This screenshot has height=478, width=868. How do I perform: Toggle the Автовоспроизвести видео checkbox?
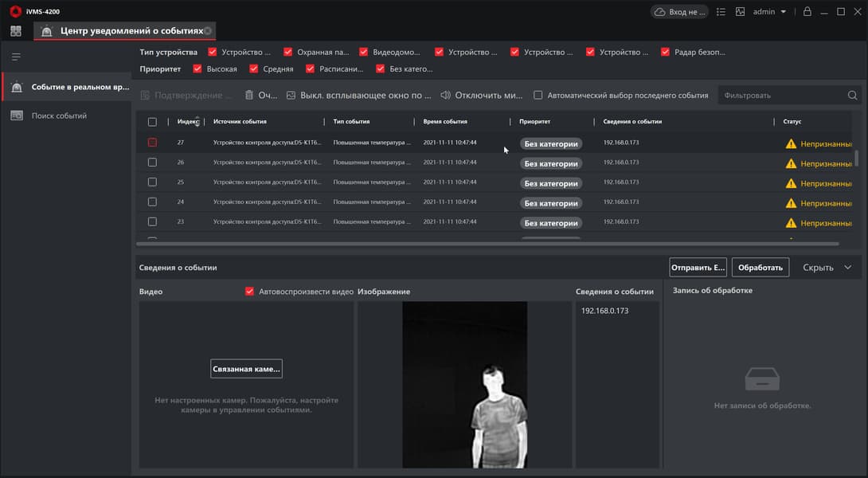point(250,292)
